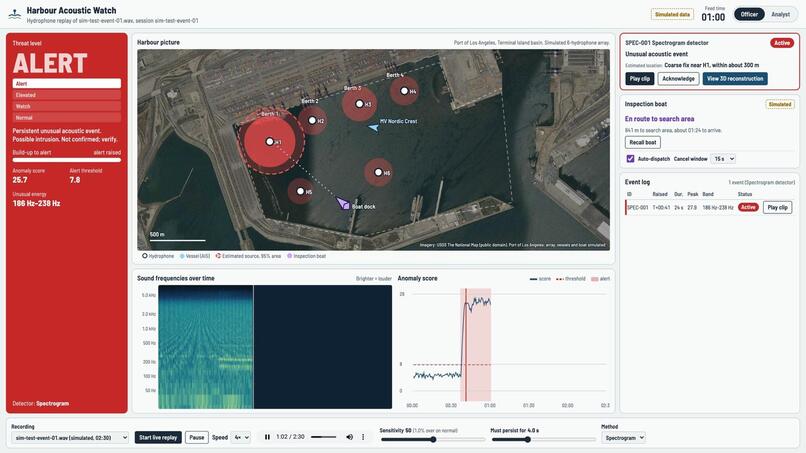Select the Alert threat level row

tap(67, 83)
